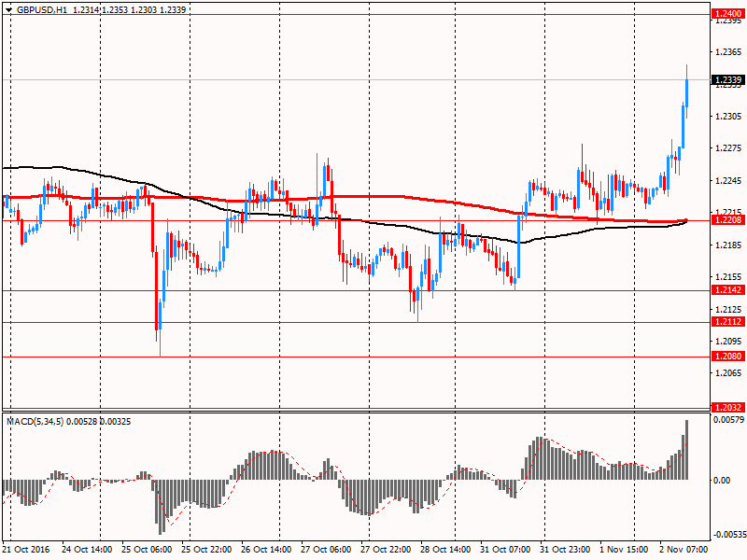Select the 1.2185 price scale value
Viewport: 747px width, 560px height.
tap(728, 245)
